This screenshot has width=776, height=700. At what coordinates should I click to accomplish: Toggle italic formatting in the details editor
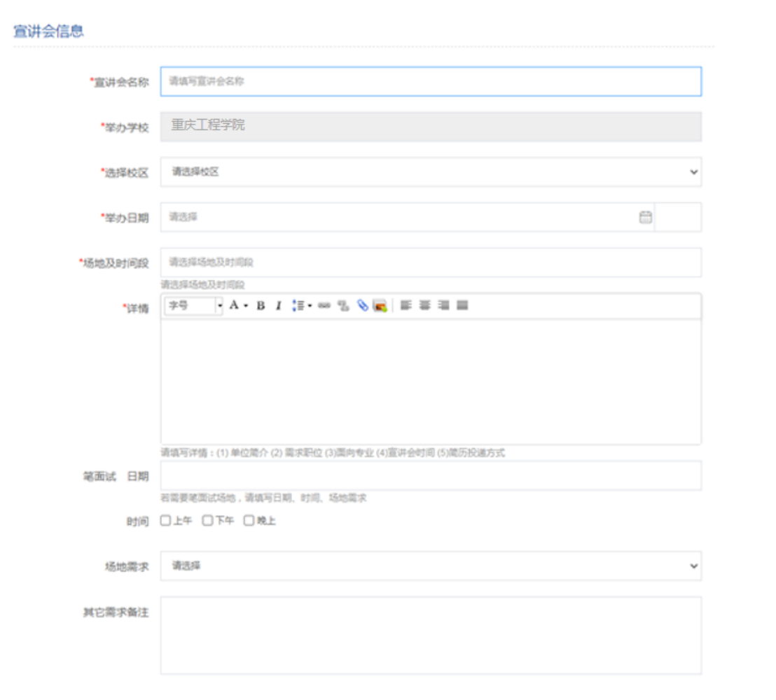pyautogui.click(x=278, y=306)
